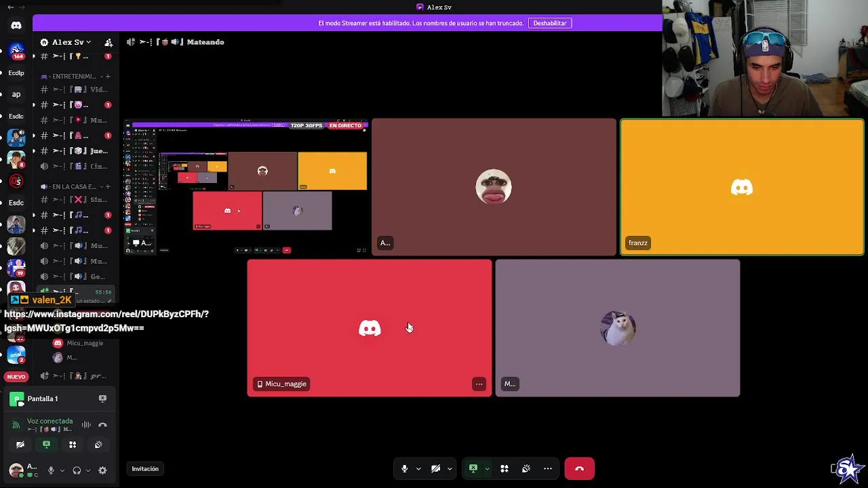Open the arial server with 2 badge

(x=16, y=354)
